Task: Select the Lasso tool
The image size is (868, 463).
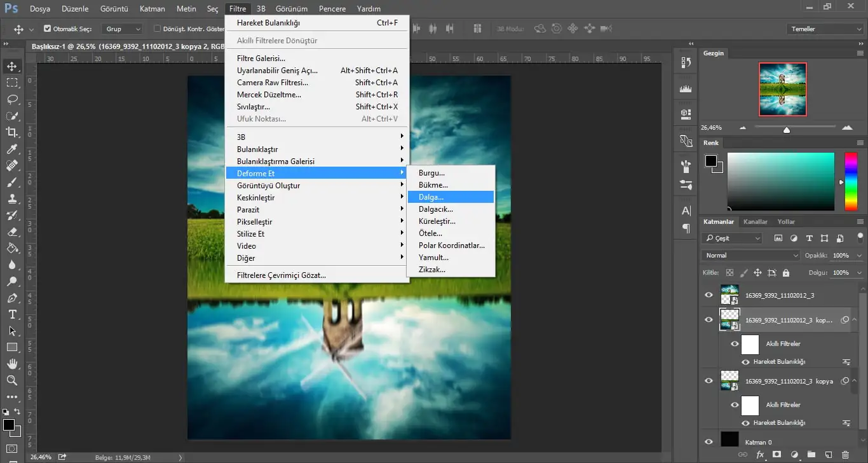Action: click(12, 99)
